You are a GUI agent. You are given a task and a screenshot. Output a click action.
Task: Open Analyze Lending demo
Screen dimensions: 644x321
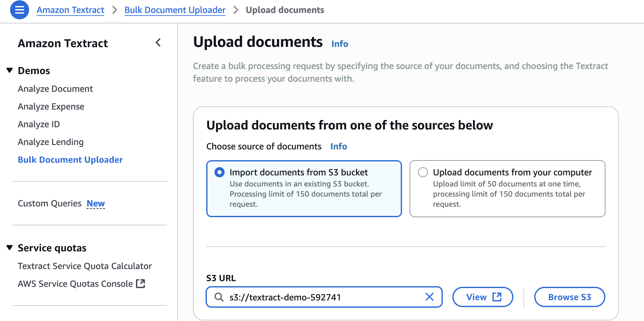[51, 142]
